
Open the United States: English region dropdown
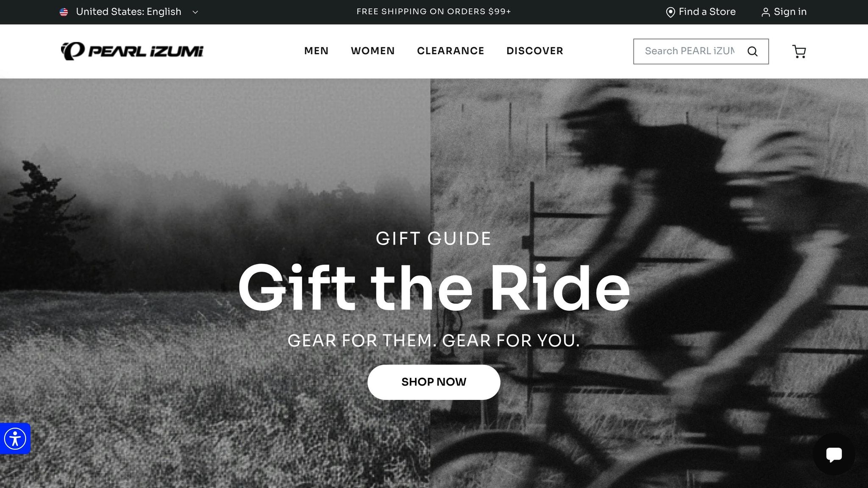(129, 12)
